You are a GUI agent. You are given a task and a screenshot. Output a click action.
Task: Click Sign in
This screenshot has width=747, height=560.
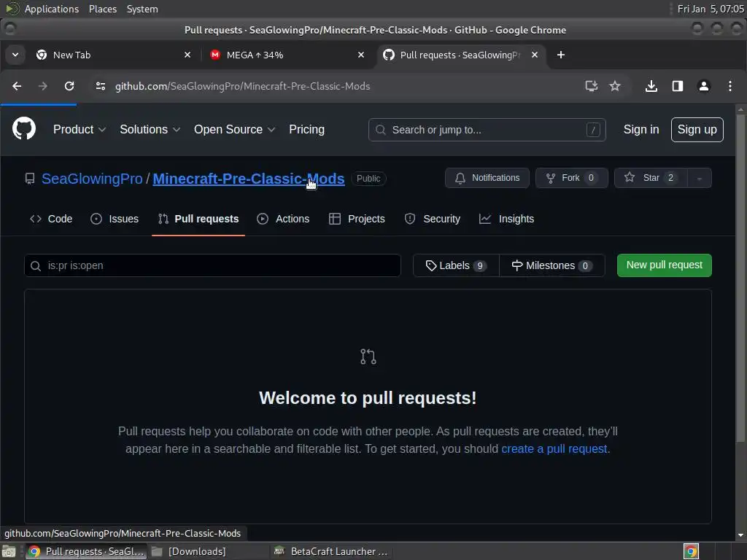(640, 130)
